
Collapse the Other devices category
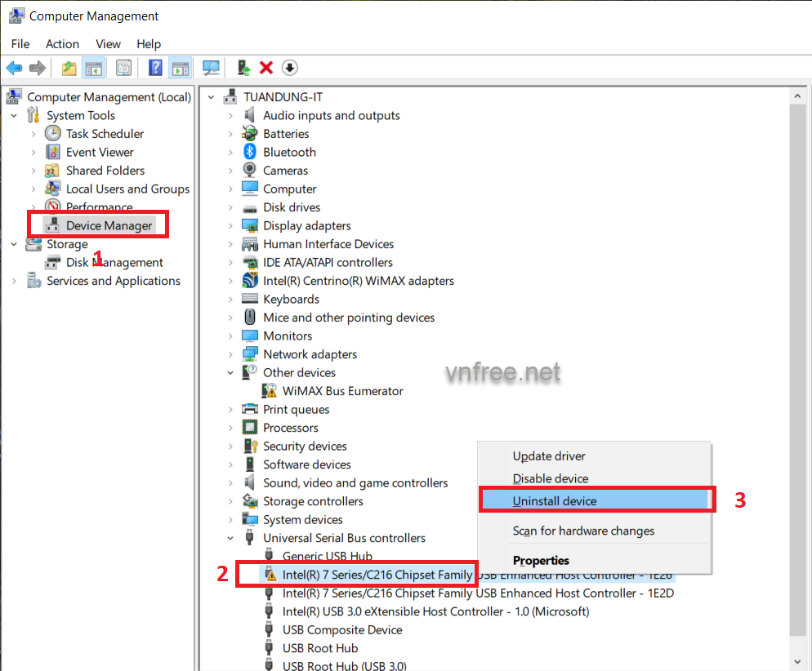[x=231, y=373]
